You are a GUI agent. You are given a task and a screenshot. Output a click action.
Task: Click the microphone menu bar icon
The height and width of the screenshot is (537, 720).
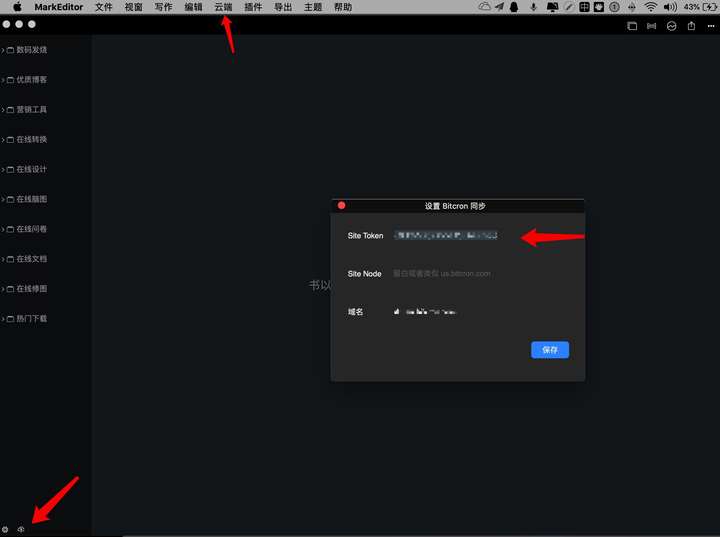tap(533, 7)
